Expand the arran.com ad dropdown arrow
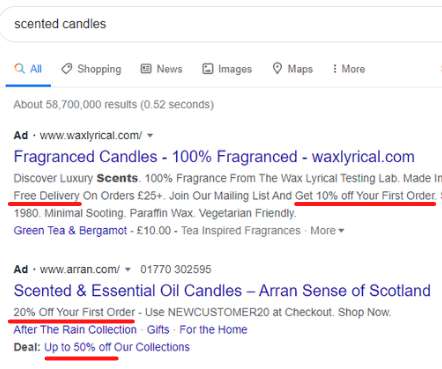The image size is (442, 369). pyautogui.click(x=128, y=269)
